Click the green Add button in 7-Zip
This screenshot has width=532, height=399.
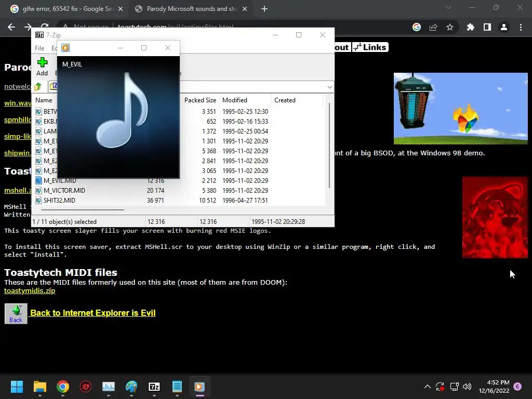pos(42,66)
